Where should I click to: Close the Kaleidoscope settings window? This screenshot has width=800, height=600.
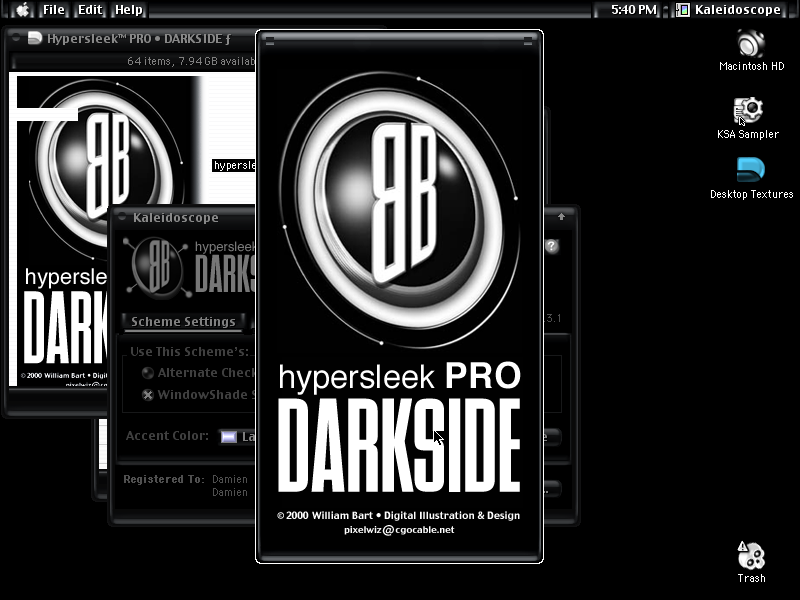122,216
